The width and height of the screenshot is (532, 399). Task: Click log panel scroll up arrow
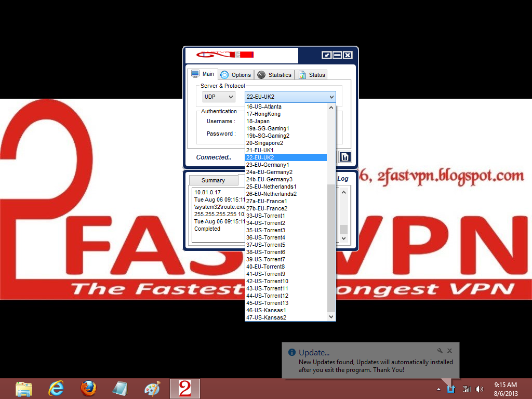(344, 192)
